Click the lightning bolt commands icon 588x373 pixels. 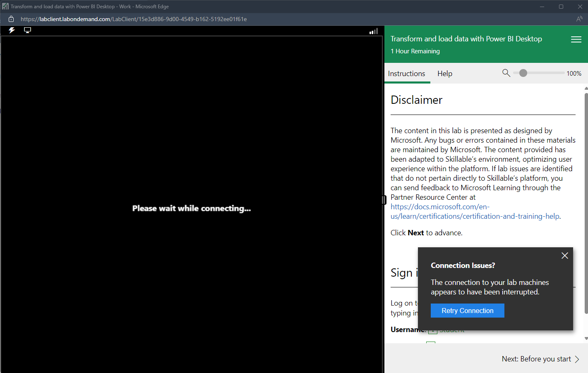click(12, 30)
